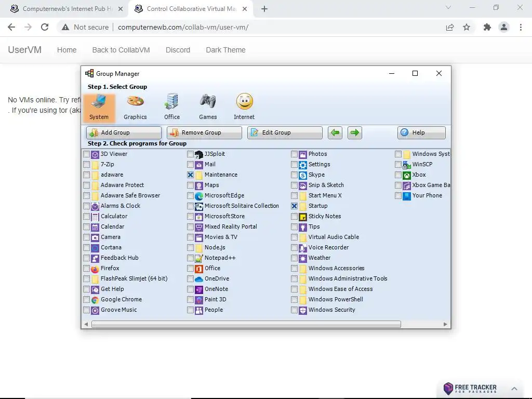Open Chrome three-dot menu
The width and height of the screenshot is (532, 399).
tap(521, 27)
